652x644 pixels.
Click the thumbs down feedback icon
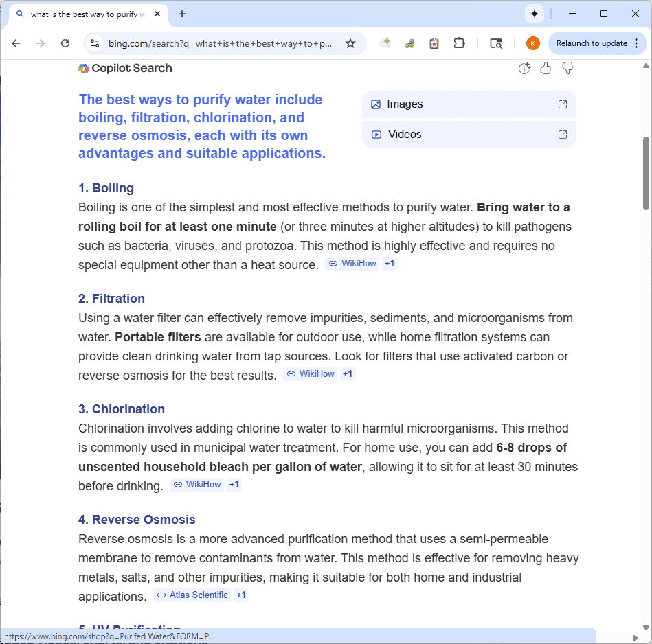(567, 68)
